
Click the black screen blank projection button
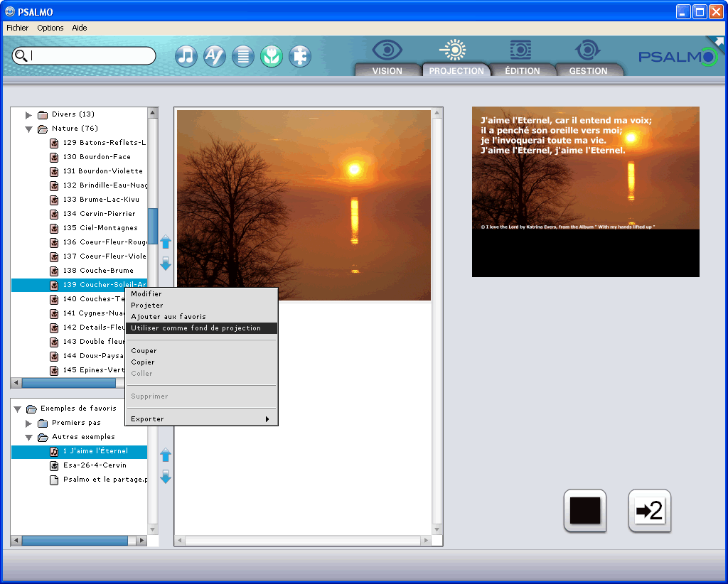585,511
